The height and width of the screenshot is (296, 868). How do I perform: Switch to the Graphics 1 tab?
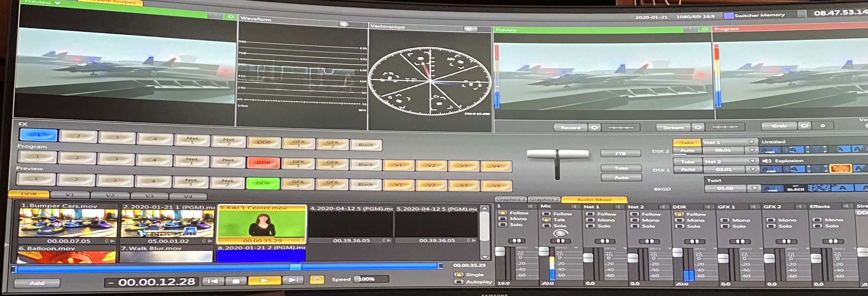coord(510,200)
